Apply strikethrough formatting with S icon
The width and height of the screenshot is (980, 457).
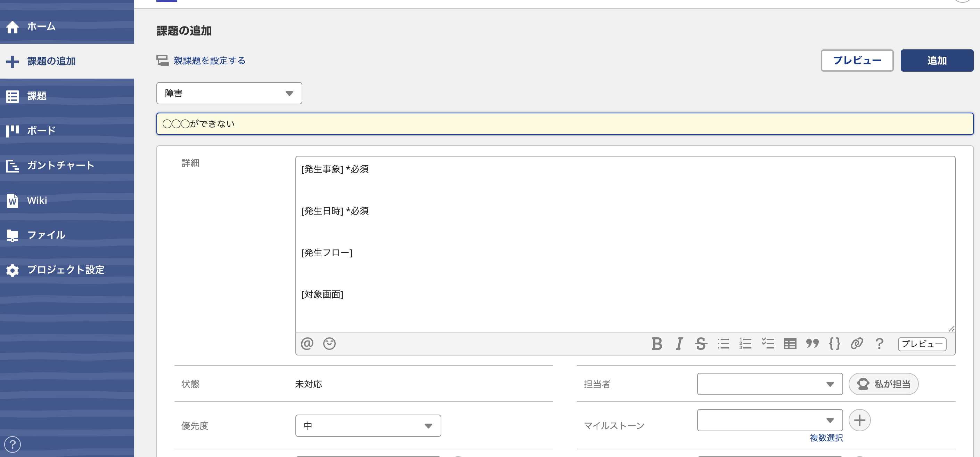tap(701, 344)
